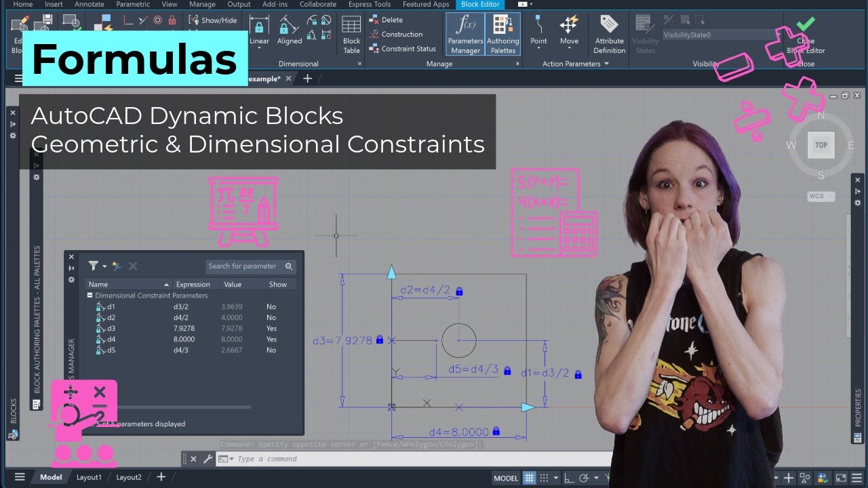Close the example drawing tab

coord(288,79)
